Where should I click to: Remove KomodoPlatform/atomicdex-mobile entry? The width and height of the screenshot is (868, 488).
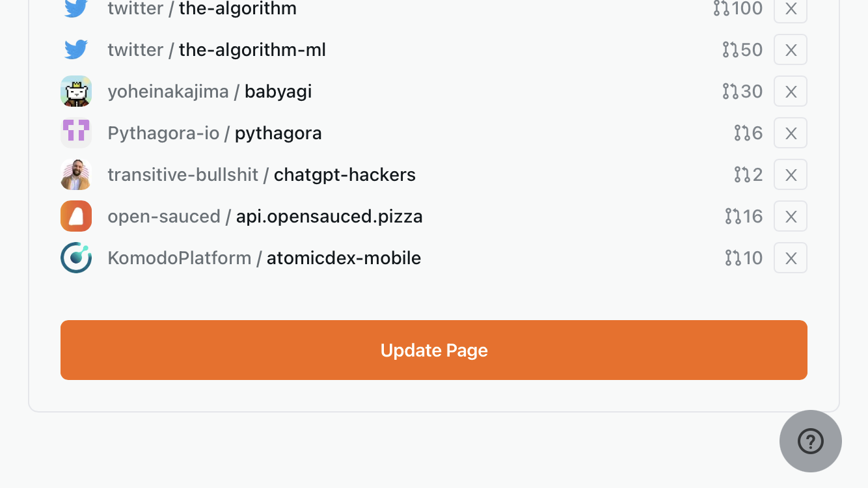pyautogui.click(x=790, y=258)
